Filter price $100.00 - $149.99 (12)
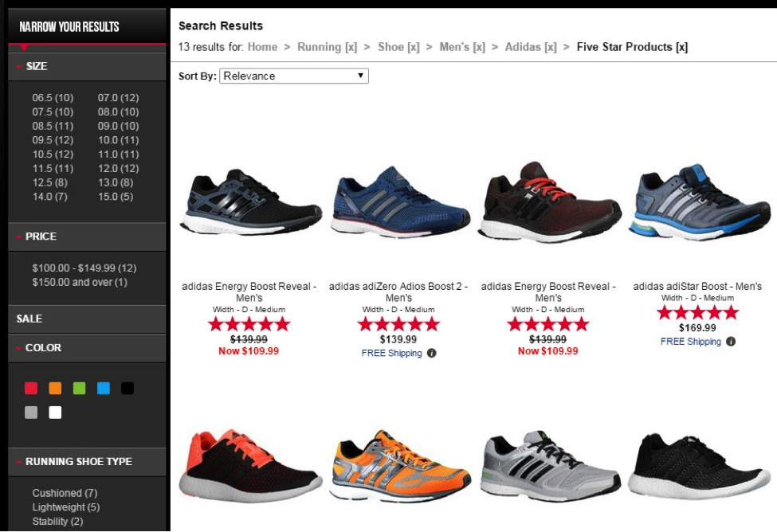Viewport: 777px width, 532px height. pos(84,268)
